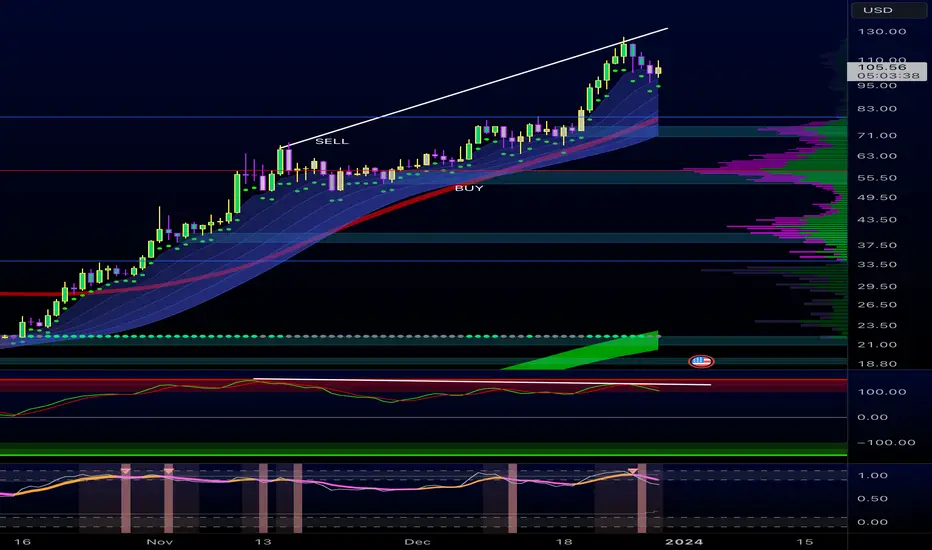Click the lower indicator 0.50 scale label
The height and width of the screenshot is (550, 932).
(x=873, y=499)
